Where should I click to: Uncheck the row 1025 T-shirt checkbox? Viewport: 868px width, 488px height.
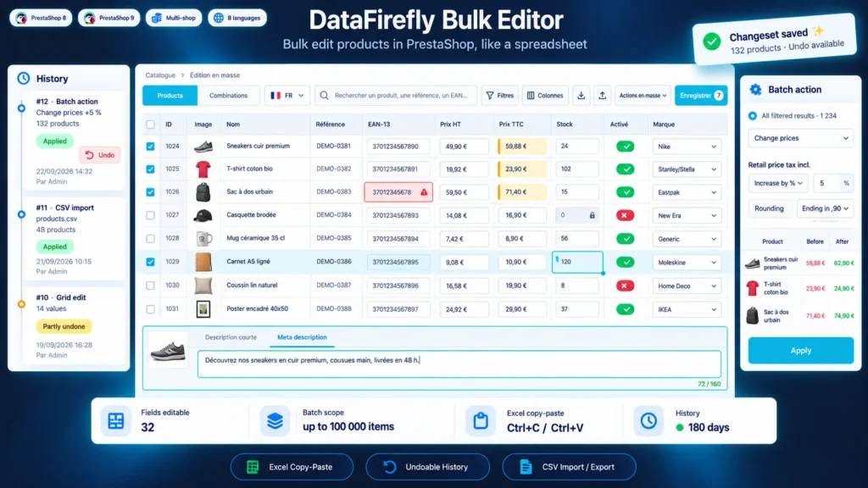151,169
